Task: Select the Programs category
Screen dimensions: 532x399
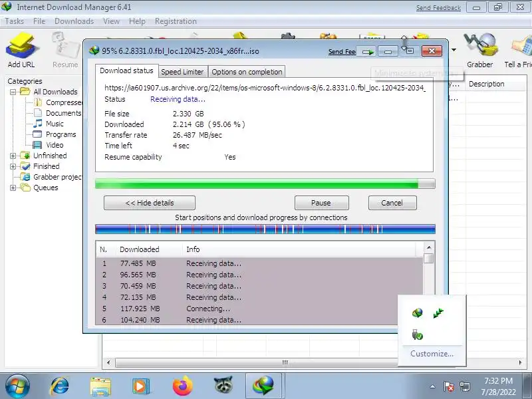Action: click(55, 134)
